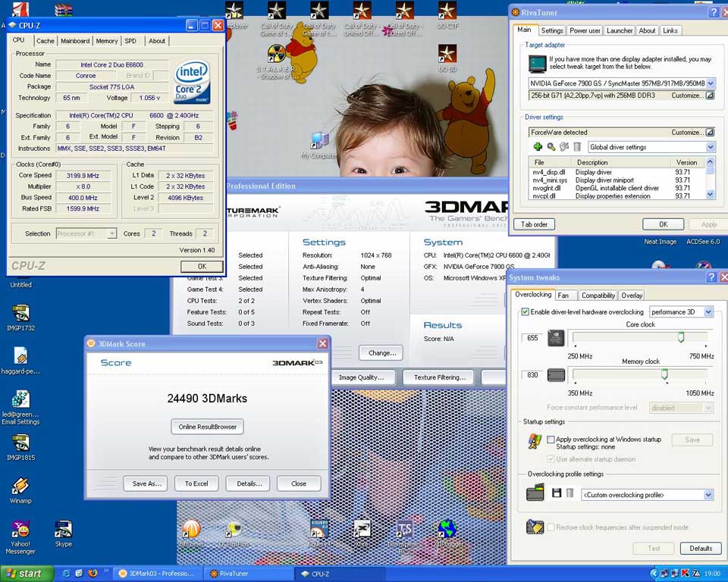Click the Customize arrow button beside 256-bit G71 info

710,95
